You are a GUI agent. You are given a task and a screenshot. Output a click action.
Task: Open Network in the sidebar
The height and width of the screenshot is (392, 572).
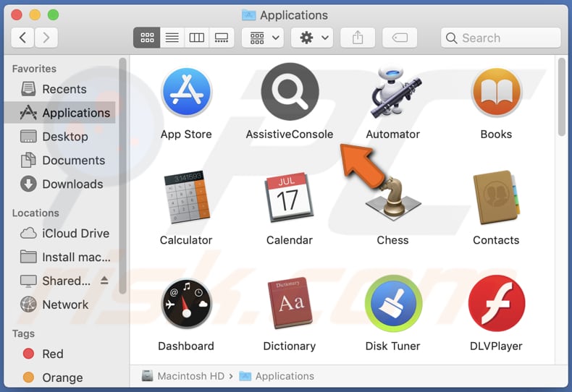61,304
